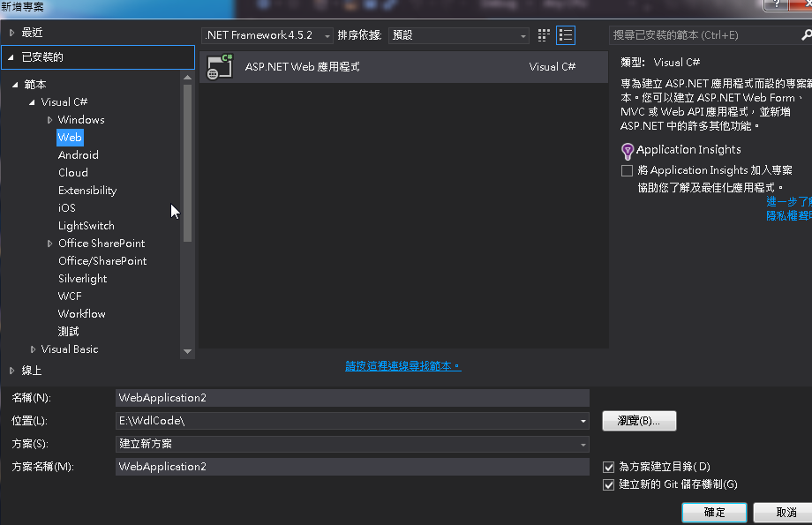This screenshot has width=812, height=525.
Task: Switch templates to small icons view
Action: [x=544, y=34]
